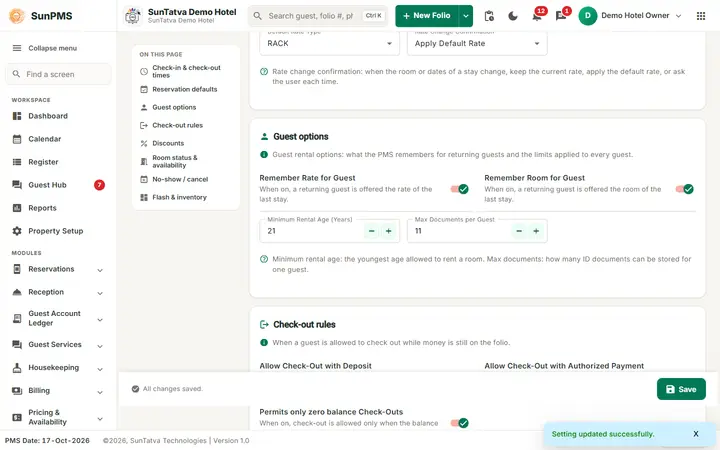Image resolution: width=720 pixels, height=450 pixels.
Task: Increase Max Documents per Guest with plus
Action: [536, 231]
